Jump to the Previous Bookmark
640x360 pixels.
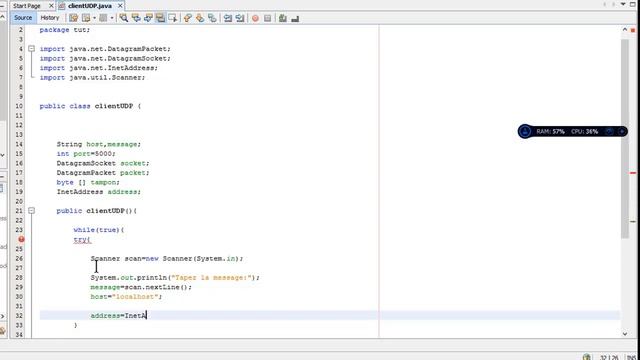(188, 18)
